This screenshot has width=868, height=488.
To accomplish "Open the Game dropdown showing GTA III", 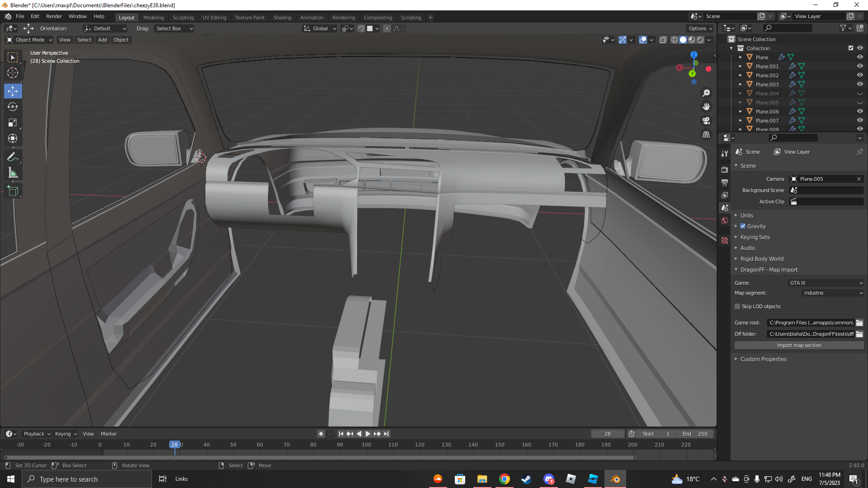I will [x=826, y=283].
